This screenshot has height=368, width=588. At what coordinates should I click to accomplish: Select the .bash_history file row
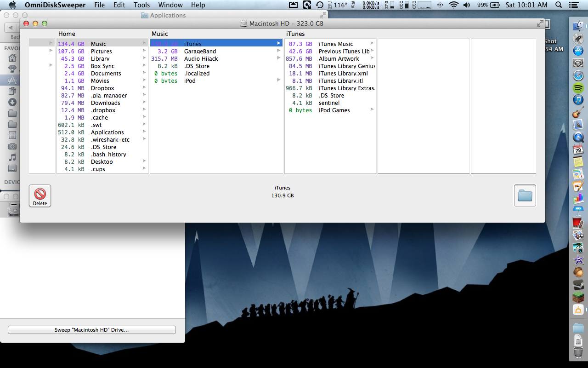point(102,155)
